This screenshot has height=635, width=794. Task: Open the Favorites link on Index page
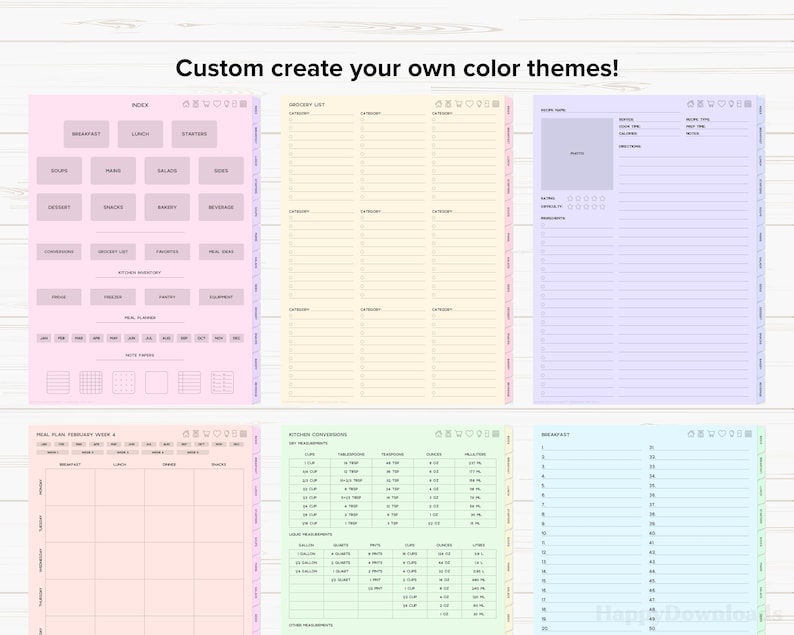(167, 252)
